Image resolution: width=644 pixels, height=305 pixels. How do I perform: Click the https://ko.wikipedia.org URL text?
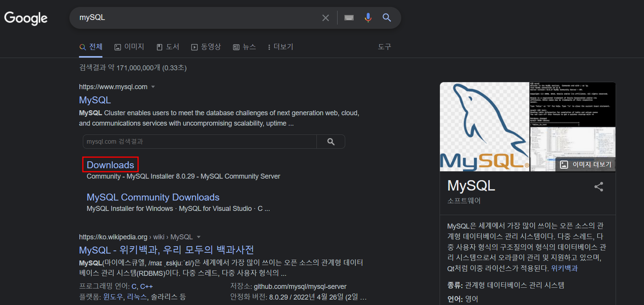(113, 237)
